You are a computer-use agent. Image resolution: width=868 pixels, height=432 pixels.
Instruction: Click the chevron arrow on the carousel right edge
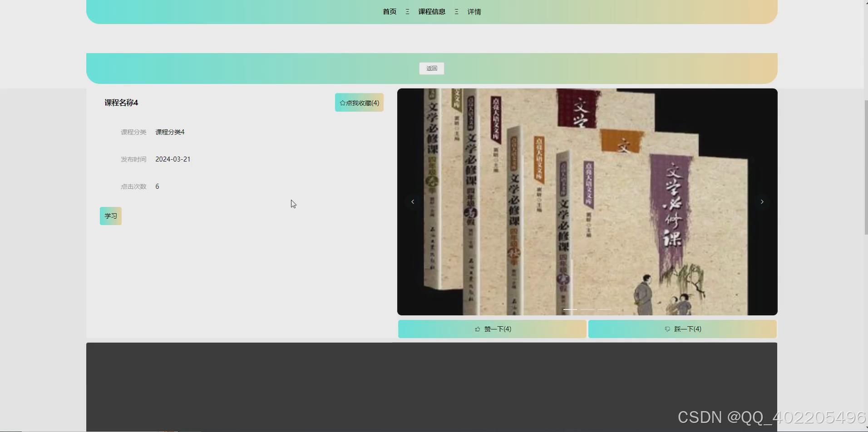(x=762, y=201)
